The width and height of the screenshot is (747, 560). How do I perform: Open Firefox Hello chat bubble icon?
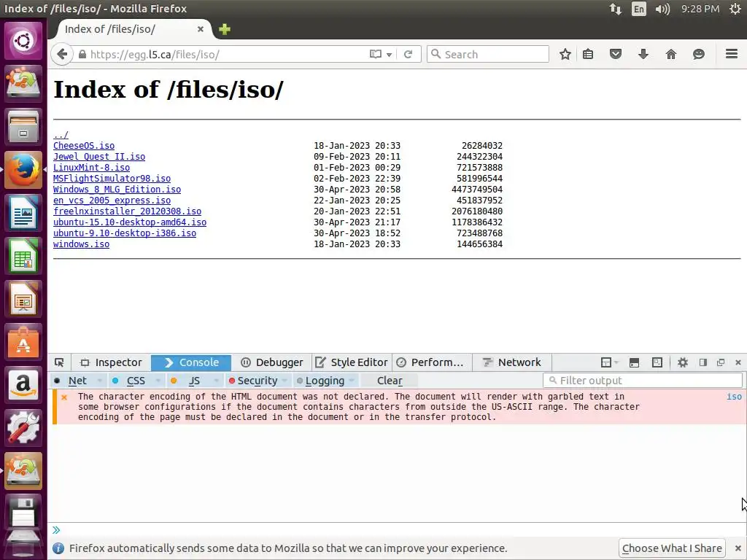coord(698,54)
